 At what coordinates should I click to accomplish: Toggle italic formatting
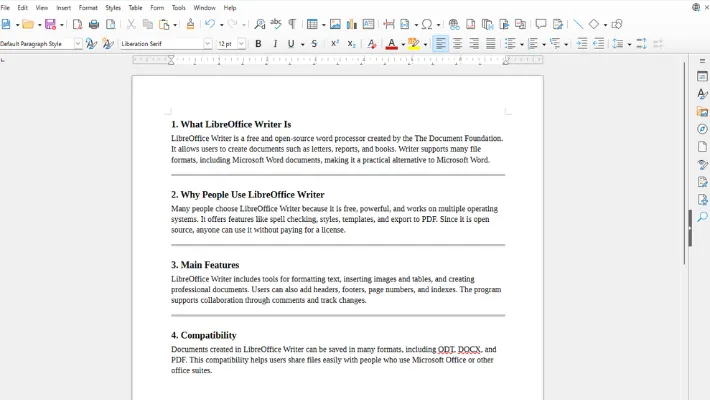pyautogui.click(x=275, y=43)
